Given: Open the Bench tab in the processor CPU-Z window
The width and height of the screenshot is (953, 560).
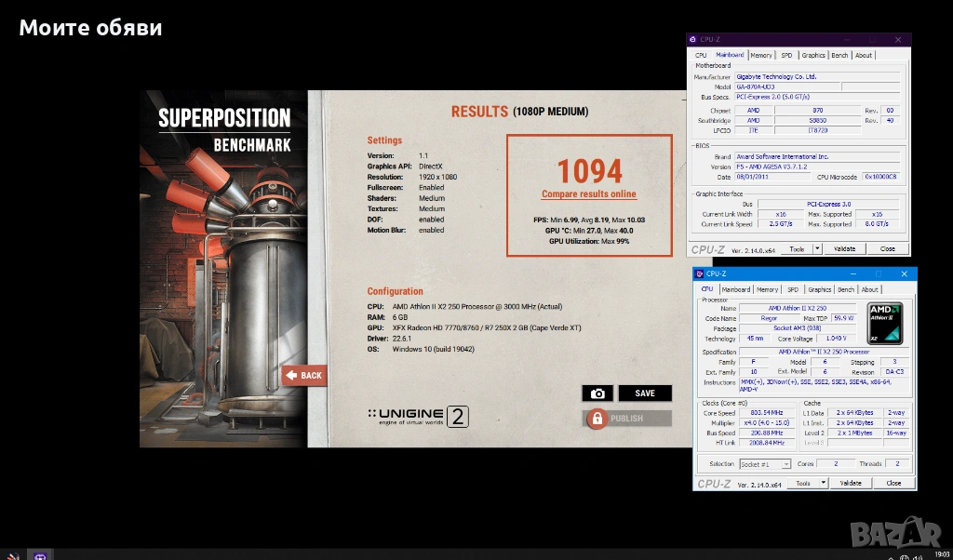Looking at the screenshot, I should (x=845, y=289).
